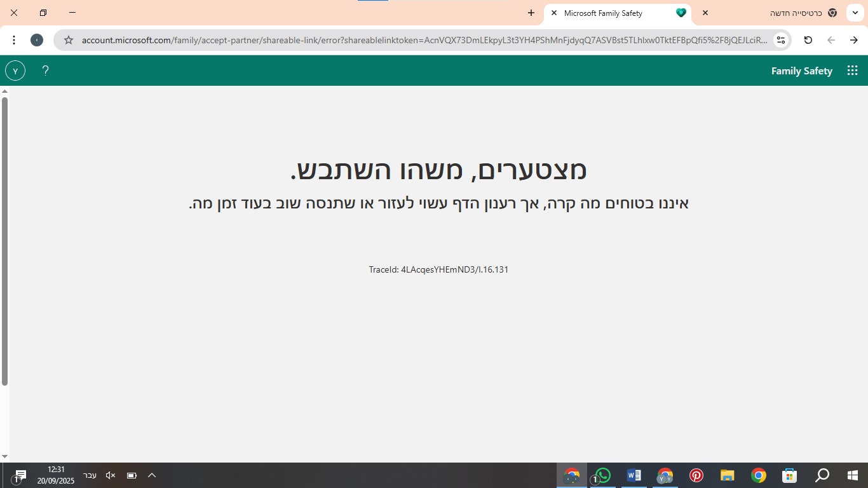Viewport: 868px width, 488px height.
Task: Open a new tab with the plus button
Action: pos(531,13)
